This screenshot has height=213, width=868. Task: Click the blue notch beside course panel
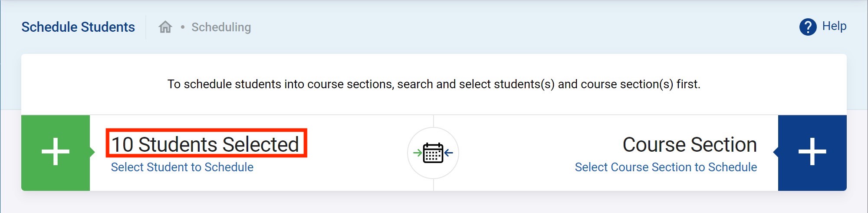tap(776, 152)
